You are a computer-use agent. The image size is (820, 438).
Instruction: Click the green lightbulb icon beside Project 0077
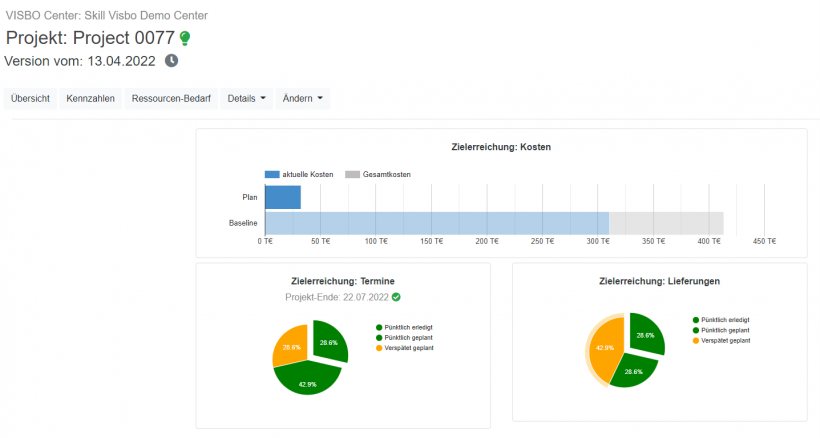[185, 38]
